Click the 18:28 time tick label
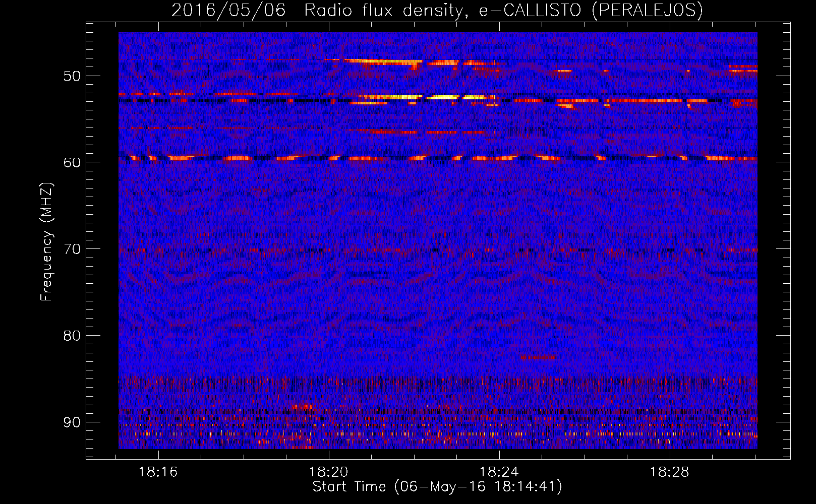This screenshot has height=504, width=816. [x=670, y=472]
